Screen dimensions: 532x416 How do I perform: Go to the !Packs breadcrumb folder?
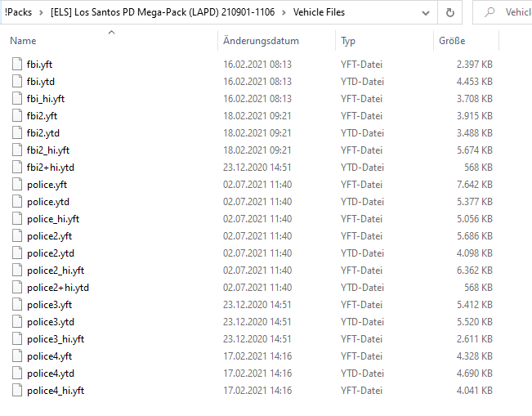pyautogui.click(x=18, y=12)
